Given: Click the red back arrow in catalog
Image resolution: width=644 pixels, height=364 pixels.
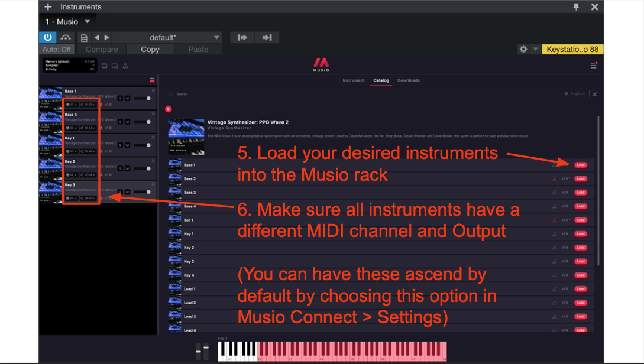Looking at the screenshot, I should click(168, 109).
